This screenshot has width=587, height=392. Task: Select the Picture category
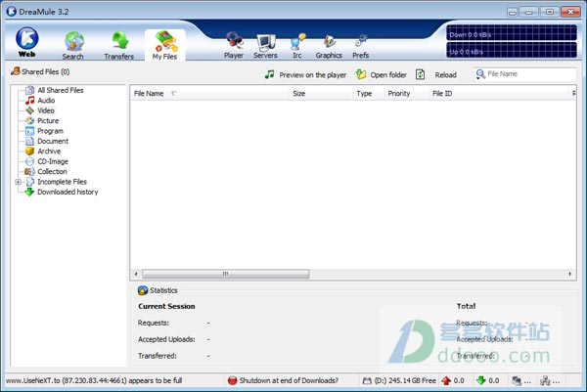coord(48,120)
